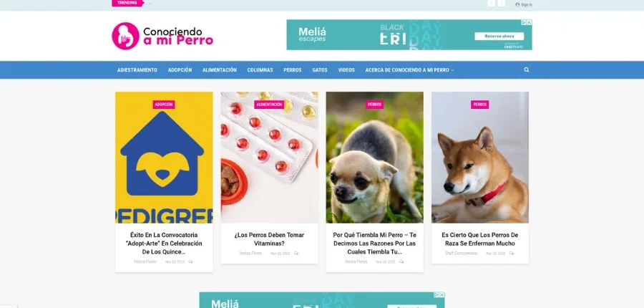The height and width of the screenshot is (308, 644).
Task: Go to the Gatos section
Action: [x=320, y=70]
